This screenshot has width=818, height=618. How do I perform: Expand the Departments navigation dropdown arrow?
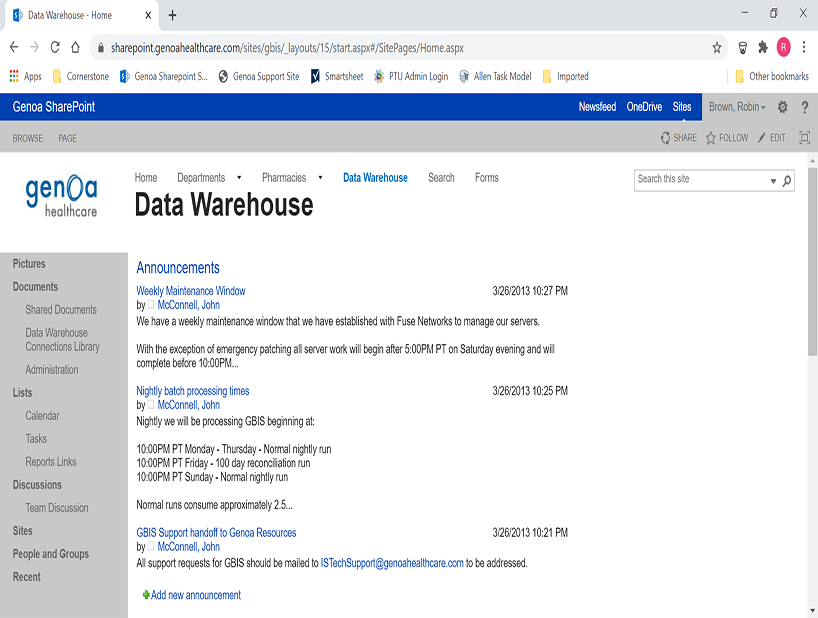239,178
